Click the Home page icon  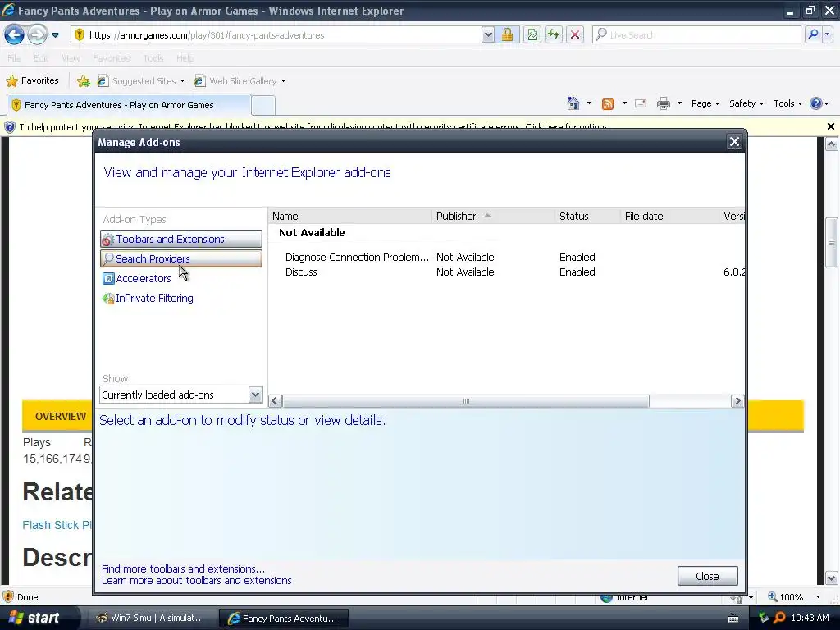[x=573, y=103]
